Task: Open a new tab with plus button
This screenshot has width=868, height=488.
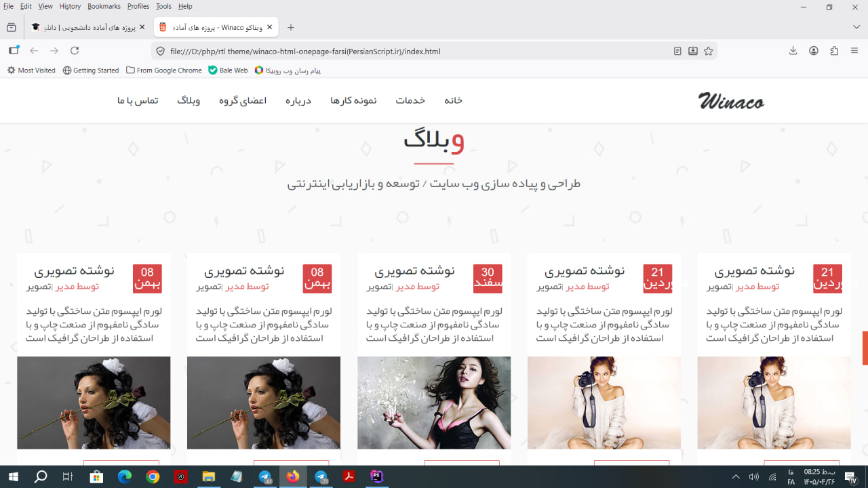Action: pos(291,28)
